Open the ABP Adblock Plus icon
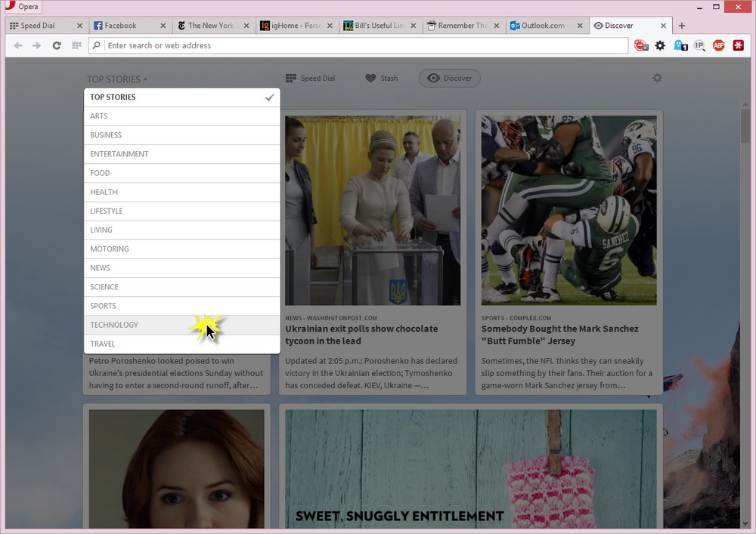 [x=719, y=45]
